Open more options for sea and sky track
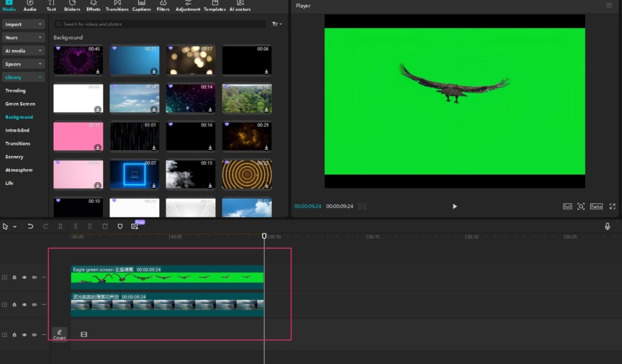The height and width of the screenshot is (364, 622). (x=44, y=304)
